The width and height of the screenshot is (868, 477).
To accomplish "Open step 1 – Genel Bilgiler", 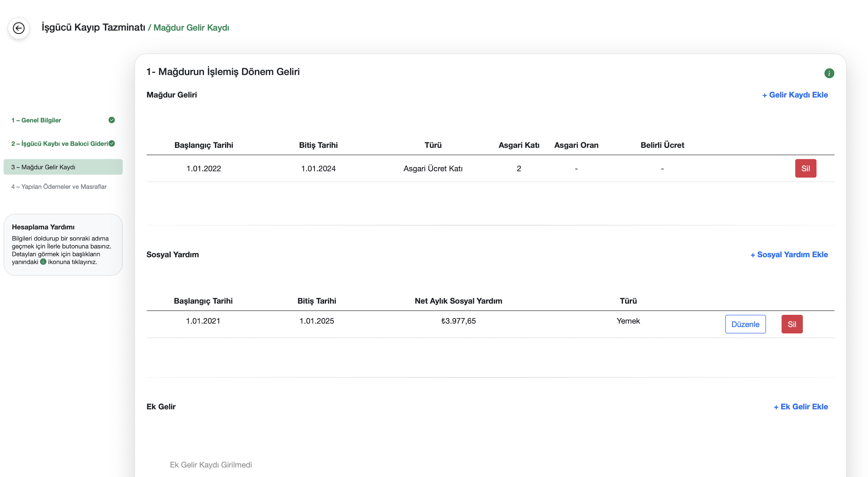I will point(36,120).
